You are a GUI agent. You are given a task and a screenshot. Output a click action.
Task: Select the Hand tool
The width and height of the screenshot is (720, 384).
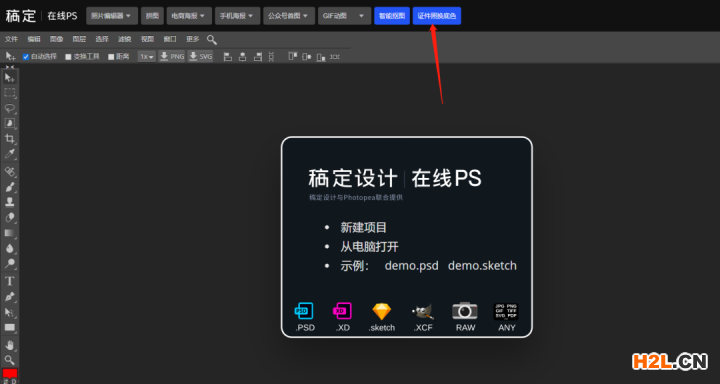10,345
